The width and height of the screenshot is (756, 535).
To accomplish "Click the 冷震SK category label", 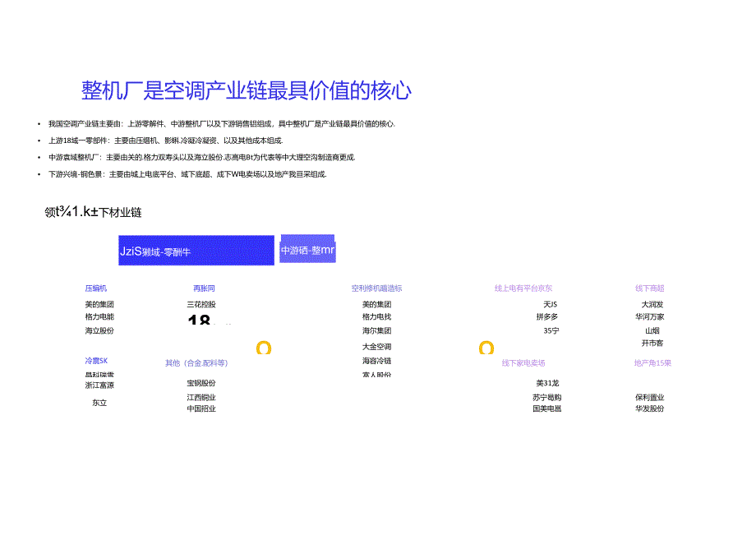I will [x=96, y=360].
